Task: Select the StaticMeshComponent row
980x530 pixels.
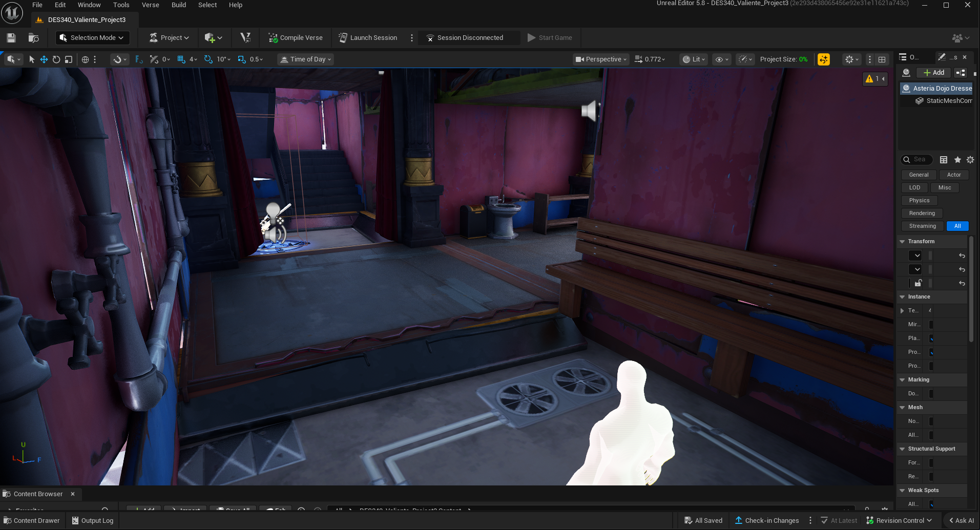Action: pos(943,101)
